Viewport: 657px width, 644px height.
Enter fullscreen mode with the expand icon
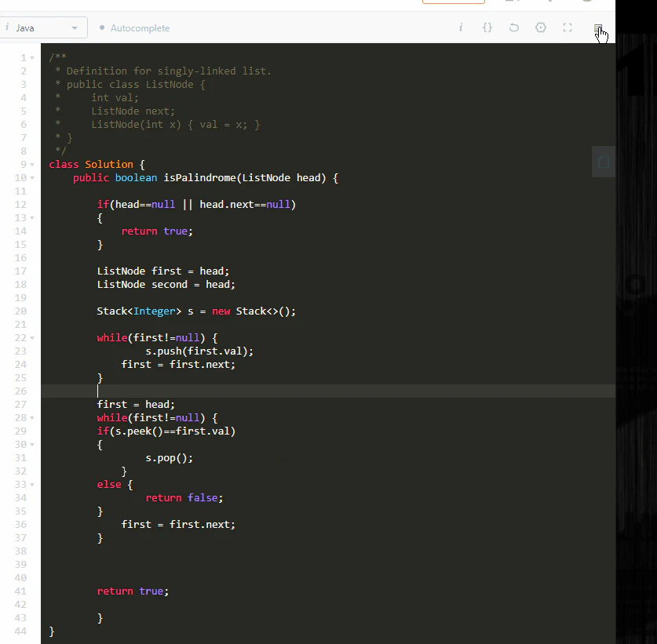567,27
